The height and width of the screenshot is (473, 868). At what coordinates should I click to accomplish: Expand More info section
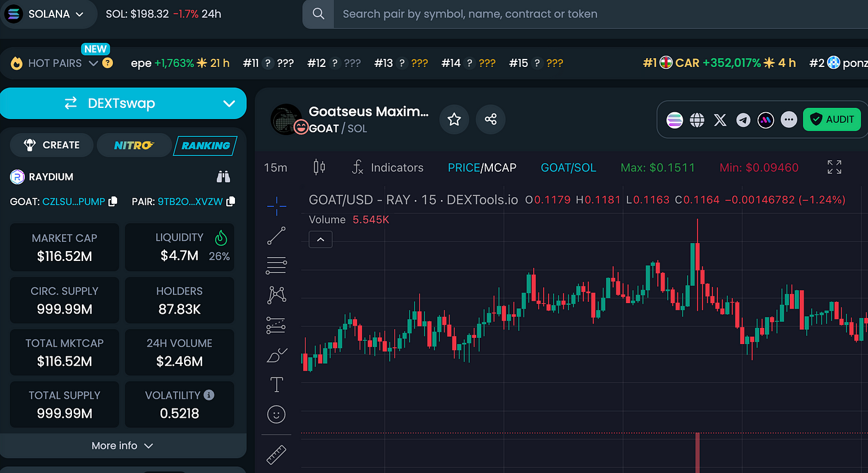[x=123, y=446]
